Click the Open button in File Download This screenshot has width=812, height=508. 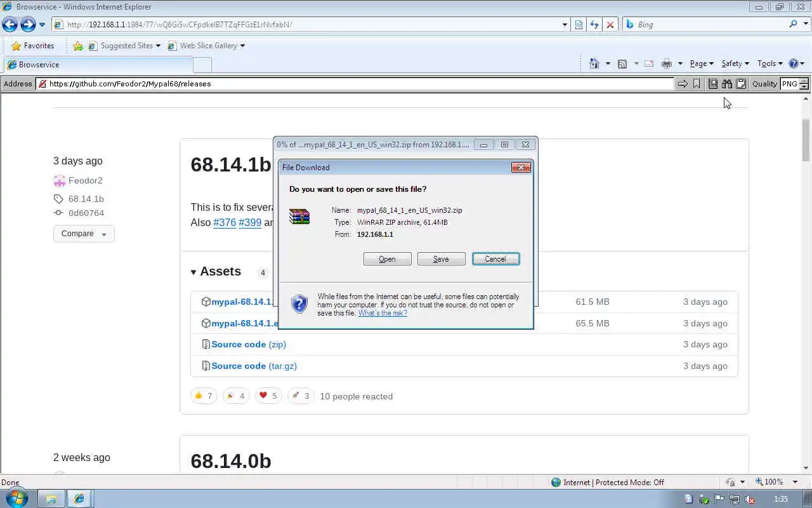(387, 259)
